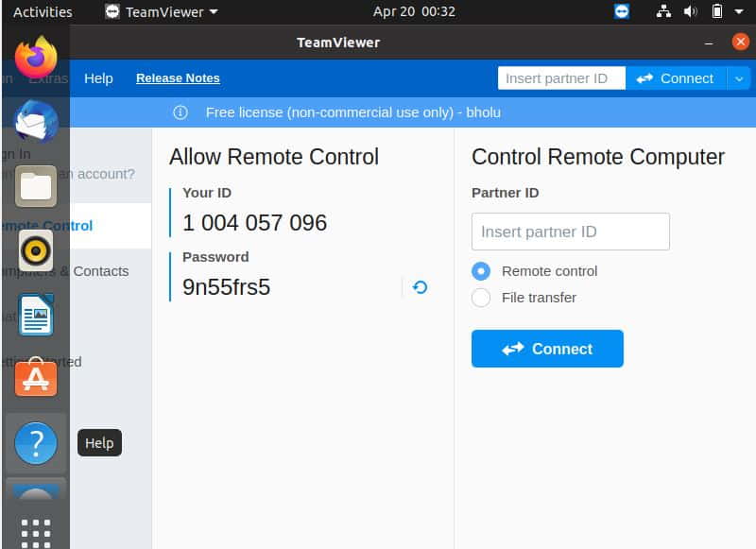The image size is (756, 549).
Task: Focus the Partner ID input under Control Remote Computer
Action: pyautogui.click(x=571, y=232)
